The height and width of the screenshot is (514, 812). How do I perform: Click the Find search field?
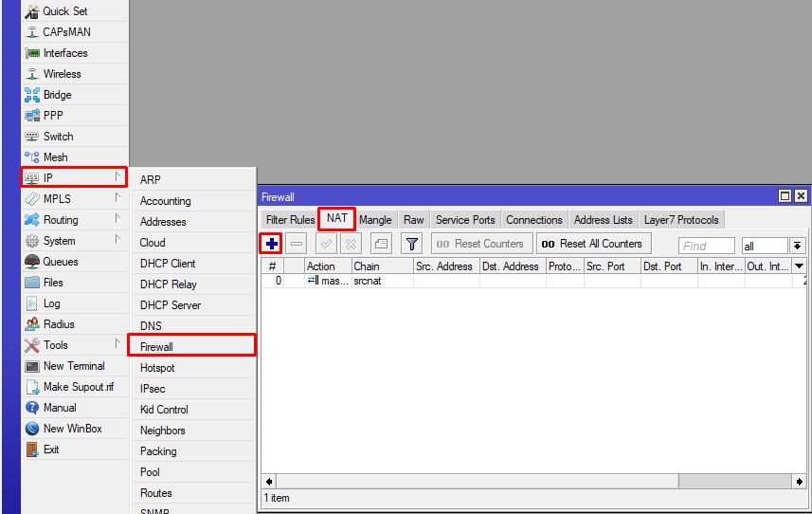706,246
